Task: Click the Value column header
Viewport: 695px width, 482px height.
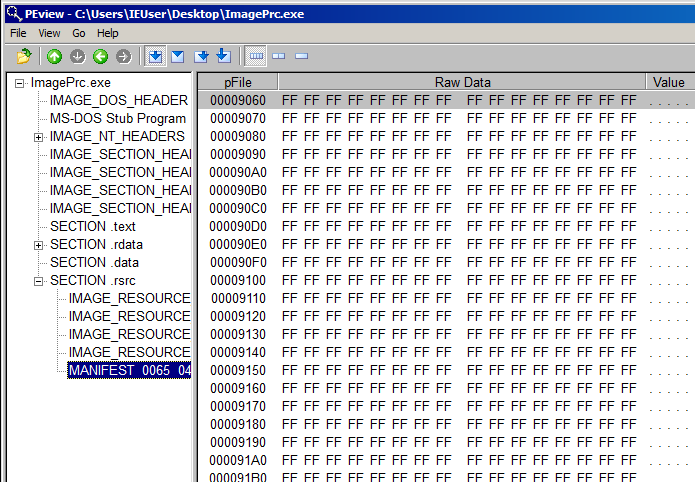Action: (x=671, y=82)
